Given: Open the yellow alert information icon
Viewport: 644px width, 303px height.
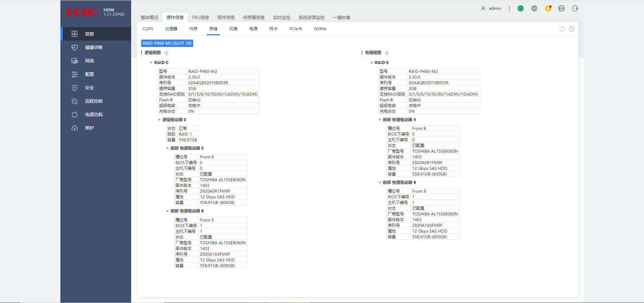Looking at the screenshot, I should point(548,8).
